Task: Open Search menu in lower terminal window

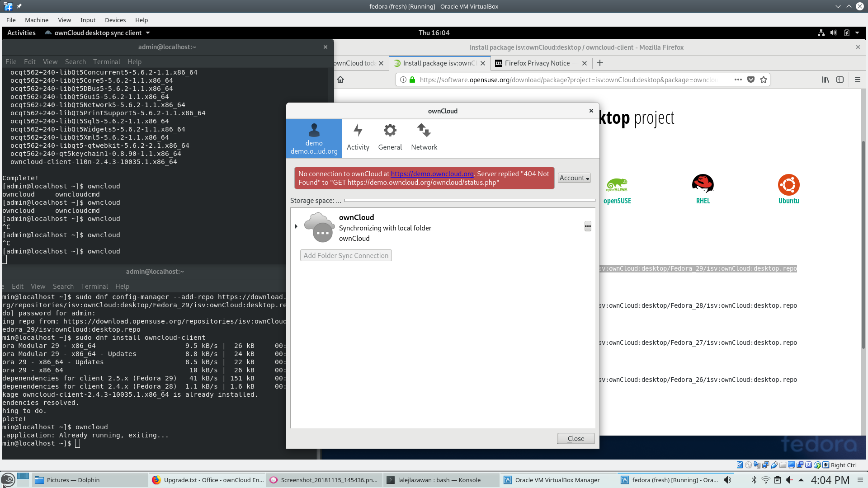Action: (x=63, y=286)
